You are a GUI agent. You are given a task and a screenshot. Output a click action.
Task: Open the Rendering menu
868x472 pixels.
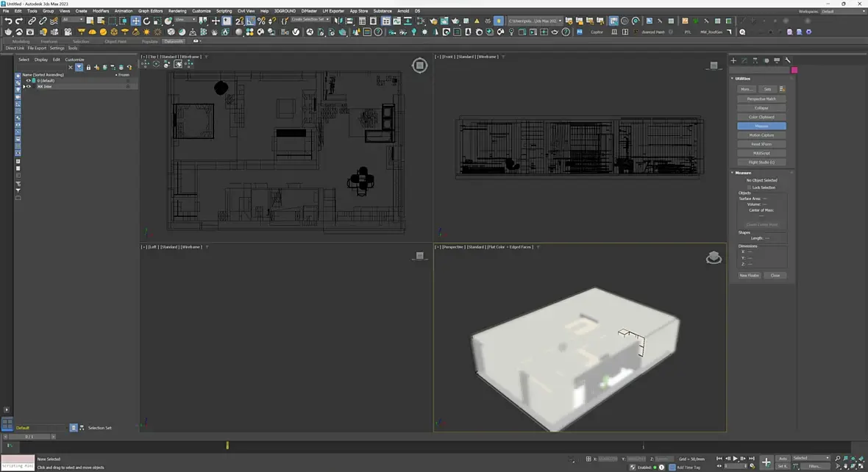(x=177, y=11)
